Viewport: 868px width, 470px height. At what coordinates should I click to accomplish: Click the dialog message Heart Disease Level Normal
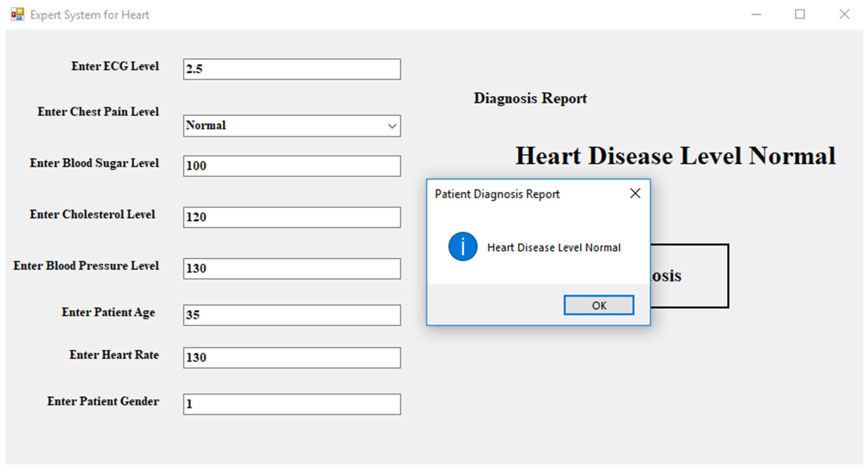554,248
